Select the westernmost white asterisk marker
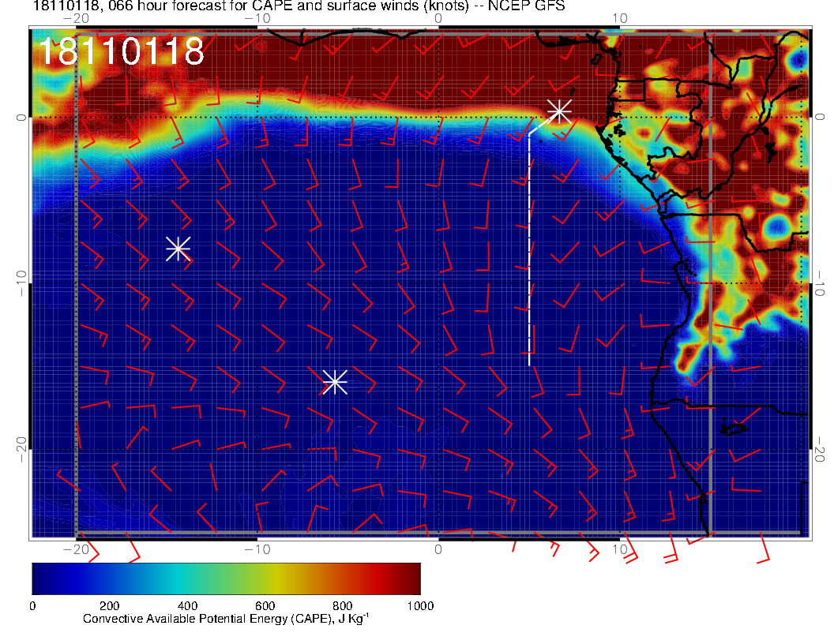834x644 pixels. 178,249
